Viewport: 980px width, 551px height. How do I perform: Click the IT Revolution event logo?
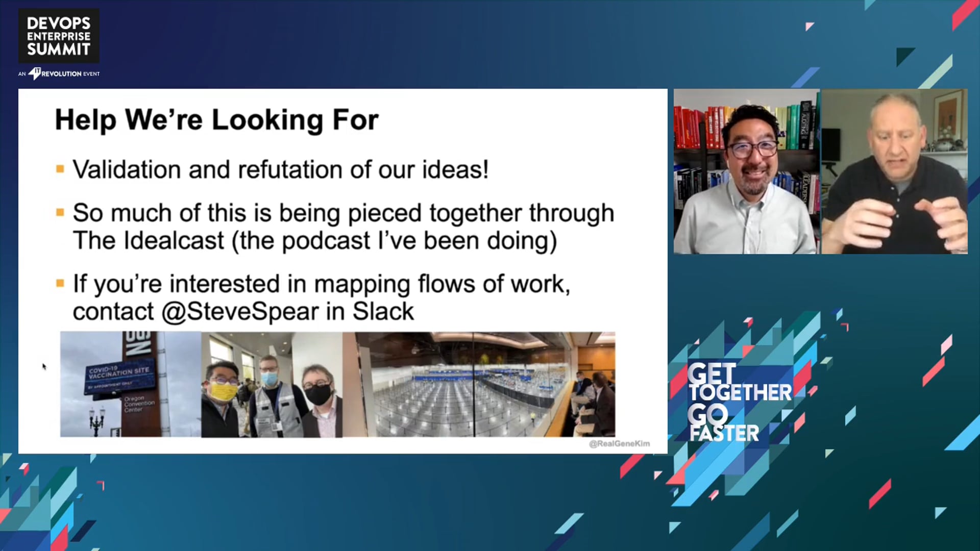pyautogui.click(x=59, y=73)
